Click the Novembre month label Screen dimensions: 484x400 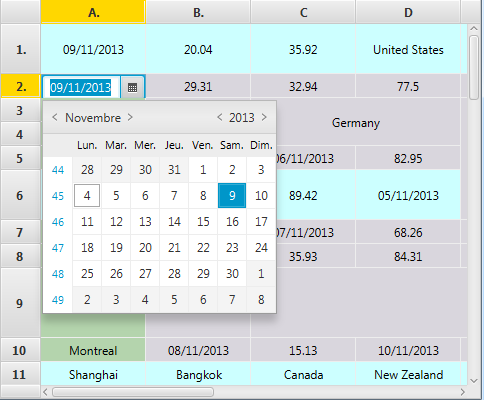pos(93,117)
